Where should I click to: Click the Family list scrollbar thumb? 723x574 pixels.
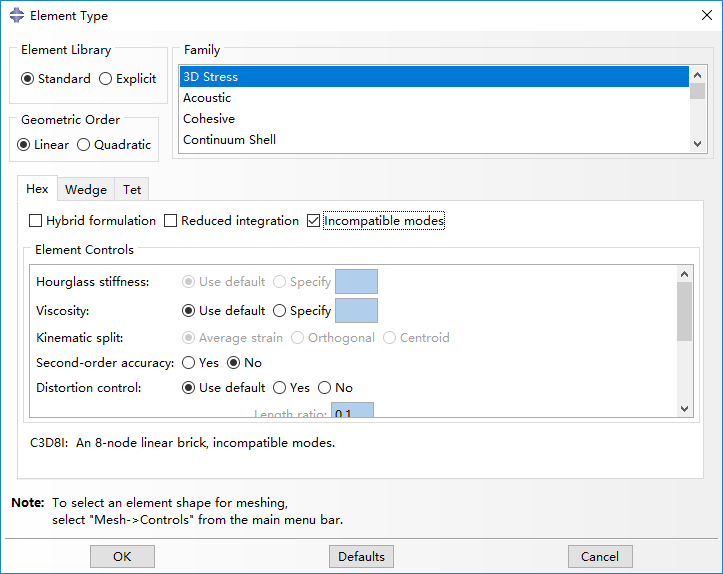coord(697,91)
